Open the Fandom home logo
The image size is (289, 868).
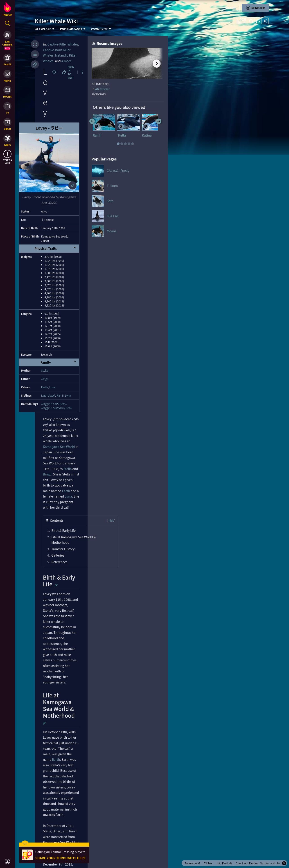click(x=7, y=9)
